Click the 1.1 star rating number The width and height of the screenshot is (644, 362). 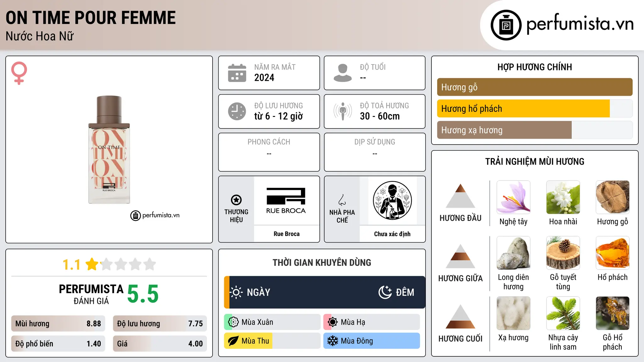pyautogui.click(x=71, y=265)
